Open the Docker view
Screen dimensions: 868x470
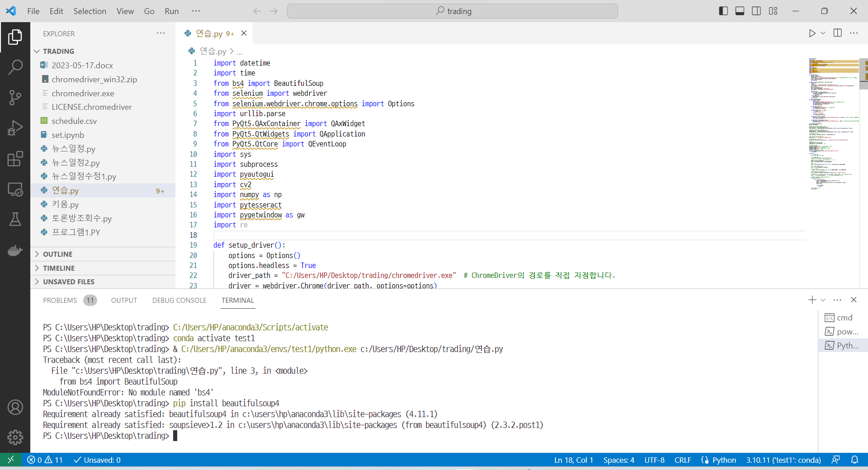pos(15,250)
